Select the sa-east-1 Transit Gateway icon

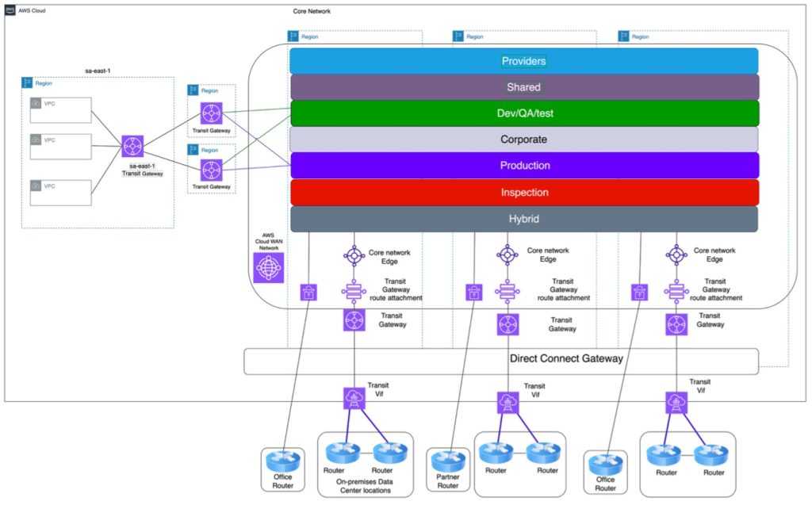[x=132, y=146]
